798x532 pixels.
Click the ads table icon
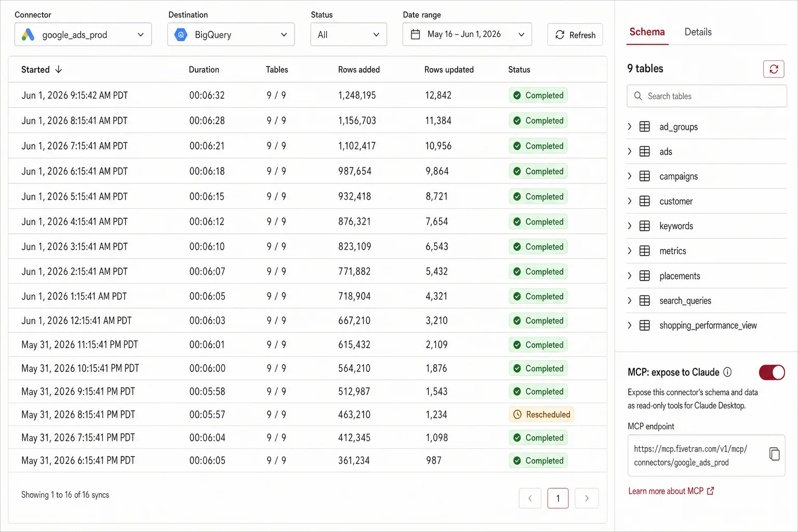[x=645, y=152]
